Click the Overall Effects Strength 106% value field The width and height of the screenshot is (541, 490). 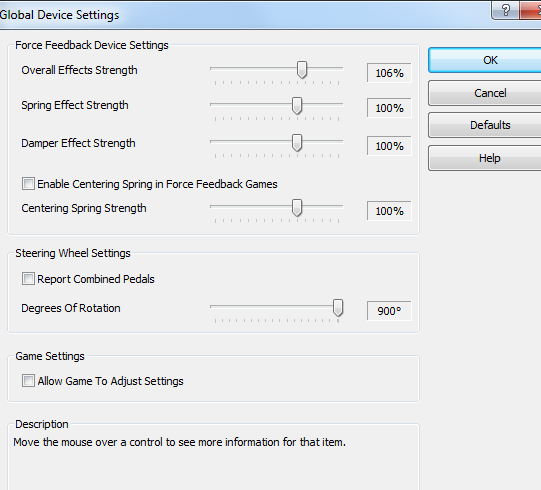tap(389, 73)
